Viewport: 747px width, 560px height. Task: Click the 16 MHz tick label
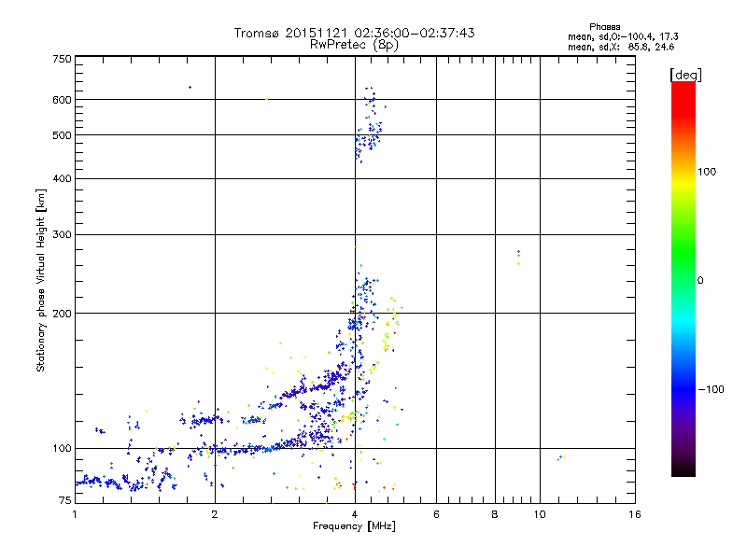[635, 514]
